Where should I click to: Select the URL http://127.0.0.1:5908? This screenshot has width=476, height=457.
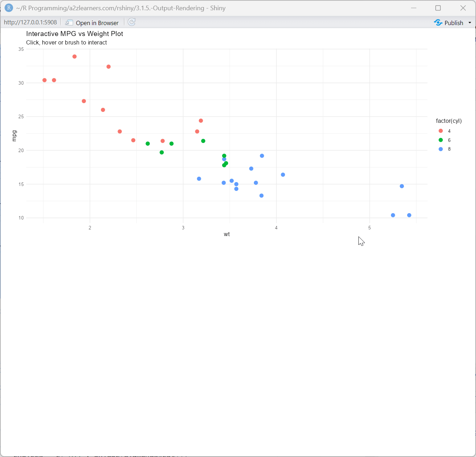click(x=30, y=22)
